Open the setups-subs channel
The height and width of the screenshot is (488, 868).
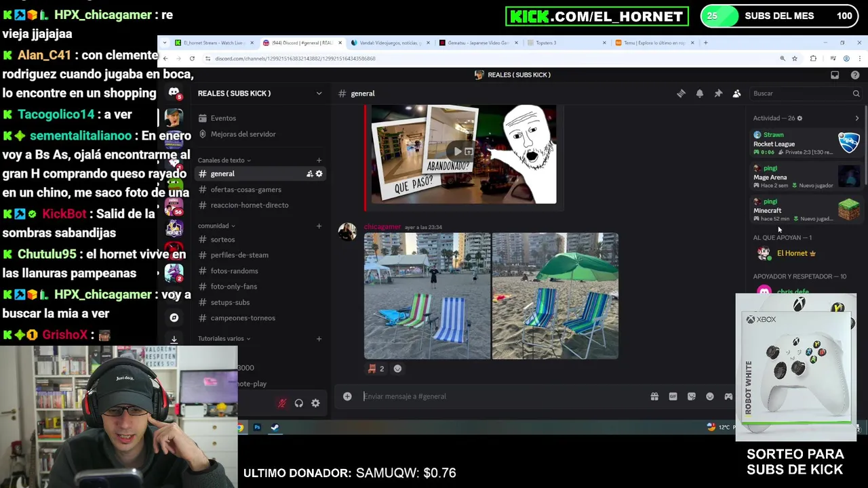point(260,302)
